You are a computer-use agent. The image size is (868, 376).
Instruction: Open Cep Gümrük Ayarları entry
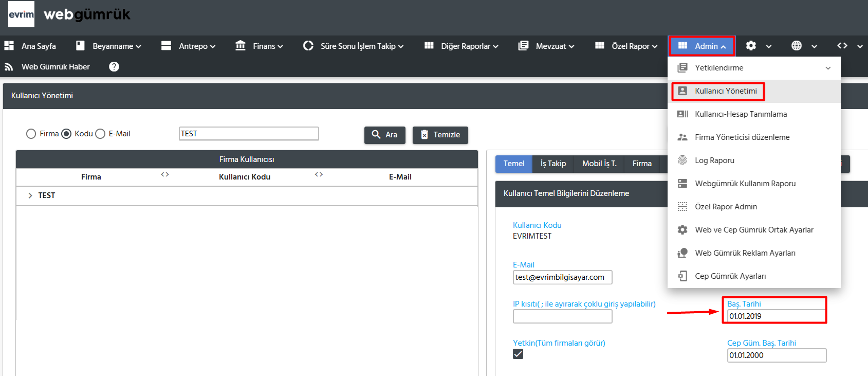point(730,276)
